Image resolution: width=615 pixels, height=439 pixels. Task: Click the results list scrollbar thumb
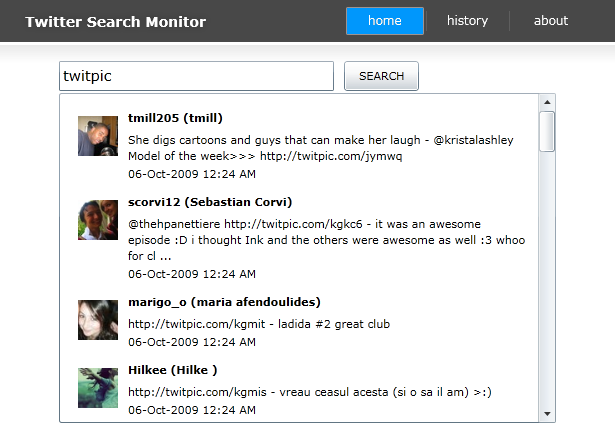pos(547,131)
